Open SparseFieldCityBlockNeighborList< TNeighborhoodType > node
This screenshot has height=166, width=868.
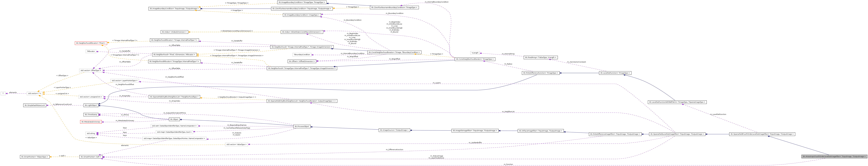pos(174,97)
